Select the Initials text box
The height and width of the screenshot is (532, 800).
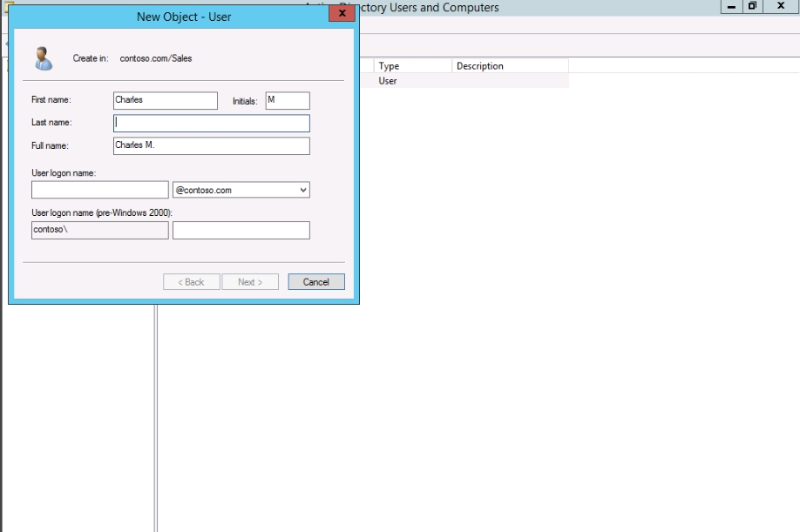click(287, 100)
